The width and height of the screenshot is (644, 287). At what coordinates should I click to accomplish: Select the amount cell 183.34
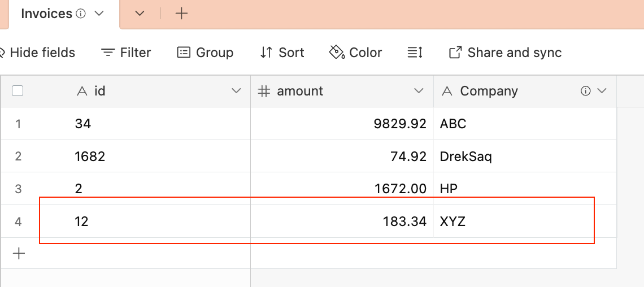[342, 221]
